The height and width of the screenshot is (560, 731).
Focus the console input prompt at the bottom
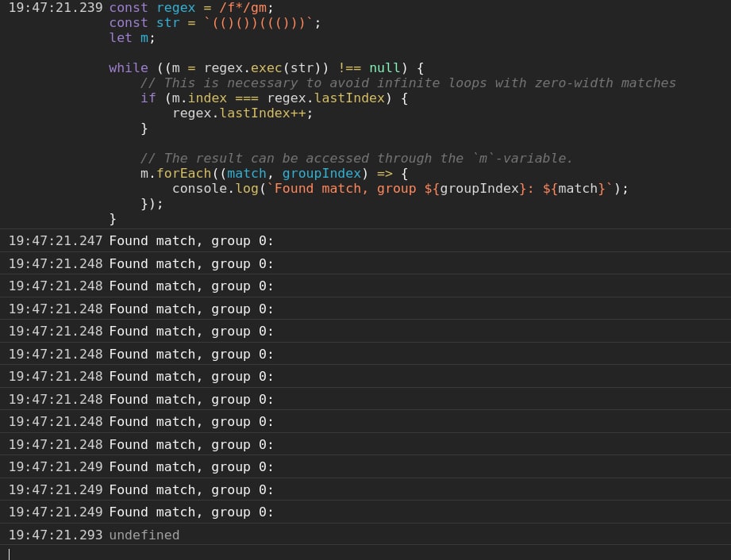point(365,553)
